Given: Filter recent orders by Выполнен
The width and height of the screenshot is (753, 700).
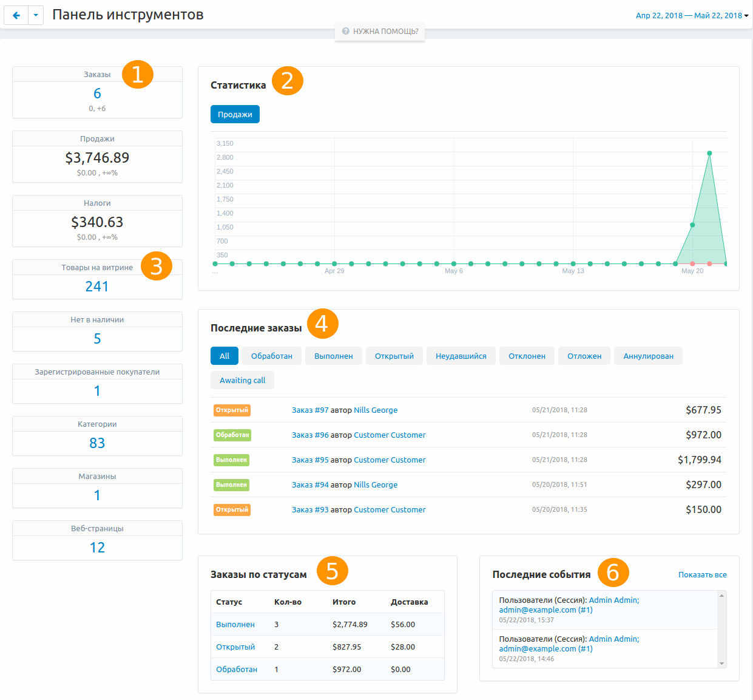Looking at the screenshot, I should (x=333, y=356).
